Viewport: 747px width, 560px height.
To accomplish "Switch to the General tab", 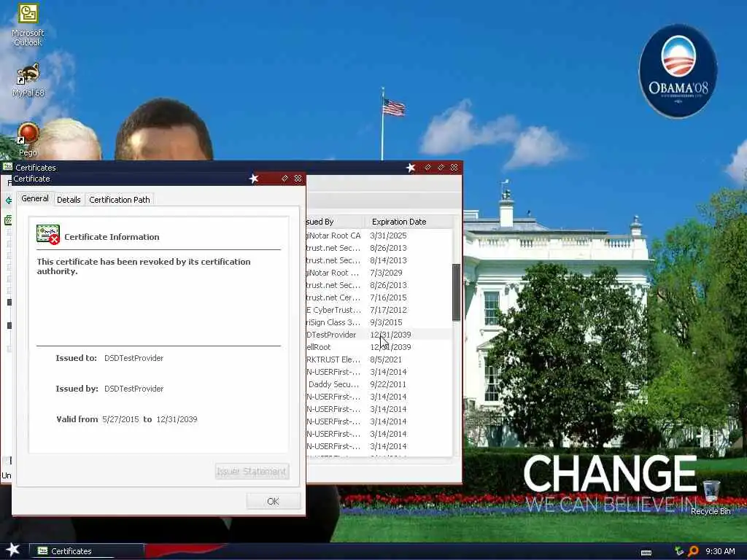I will point(35,198).
